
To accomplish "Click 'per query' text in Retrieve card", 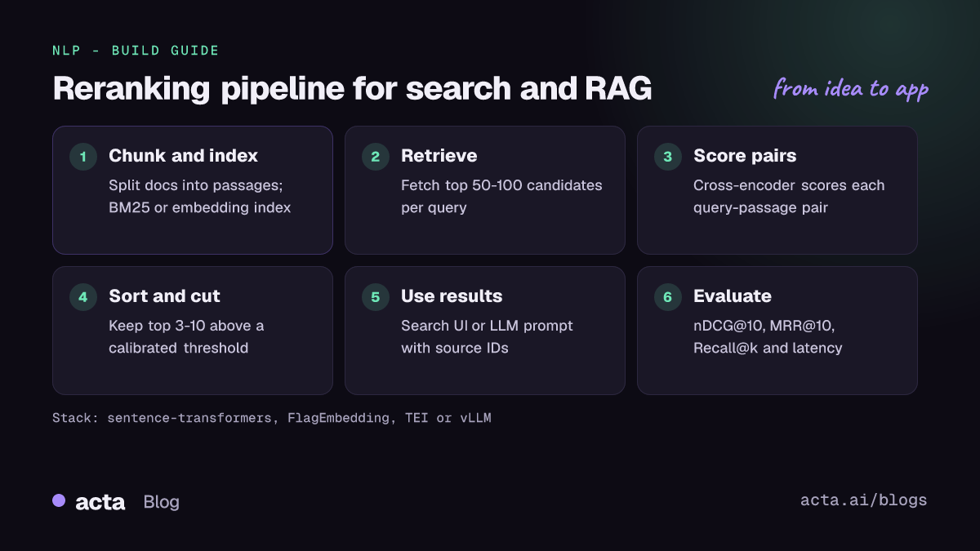I will 434,208.
